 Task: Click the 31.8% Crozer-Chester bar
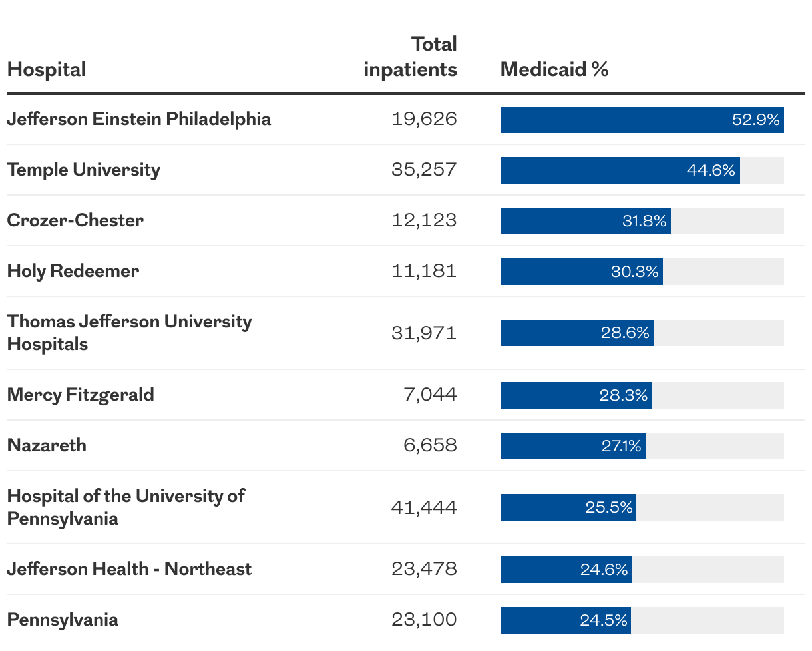[x=586, y=221]
